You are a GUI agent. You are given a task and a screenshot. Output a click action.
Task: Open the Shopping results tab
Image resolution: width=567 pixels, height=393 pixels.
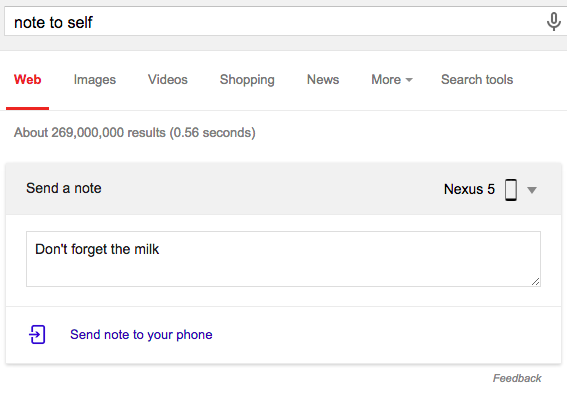pos(247,80)
